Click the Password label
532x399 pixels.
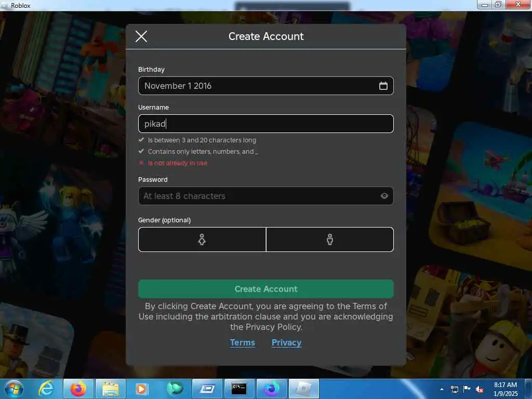(x=153, y=179)
